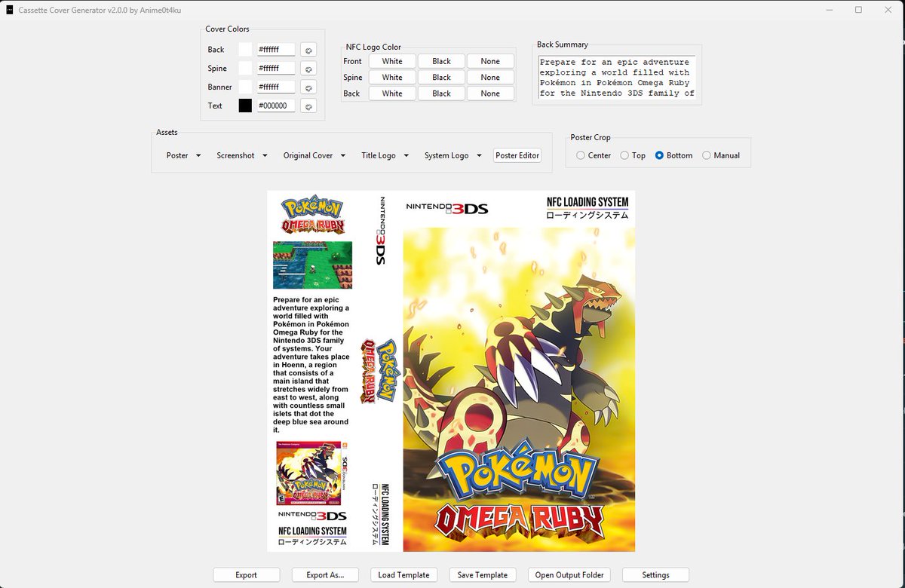This screenshot has height=588, width=905.
Task: Set Front NFC logo to White
Action: tap(392, 61)
